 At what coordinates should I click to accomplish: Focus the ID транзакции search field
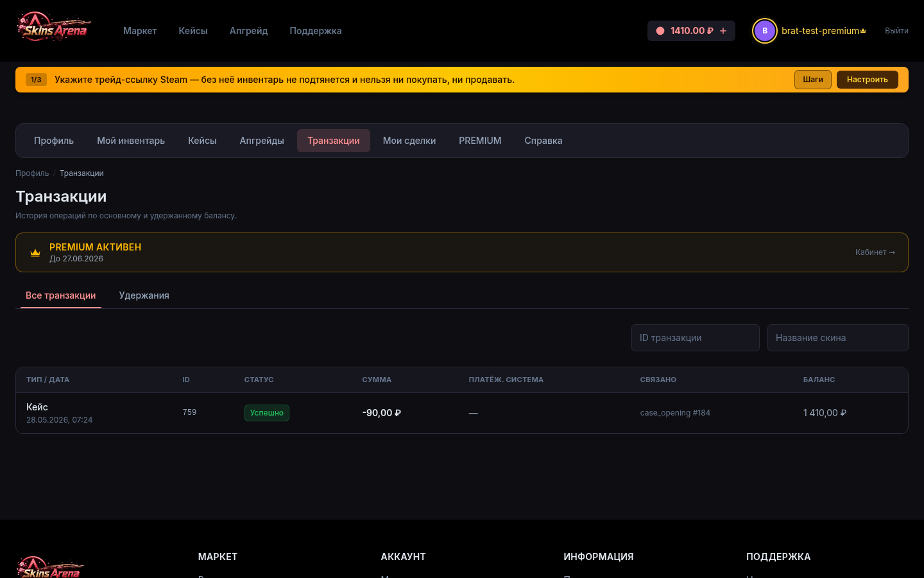pos(696,338)
